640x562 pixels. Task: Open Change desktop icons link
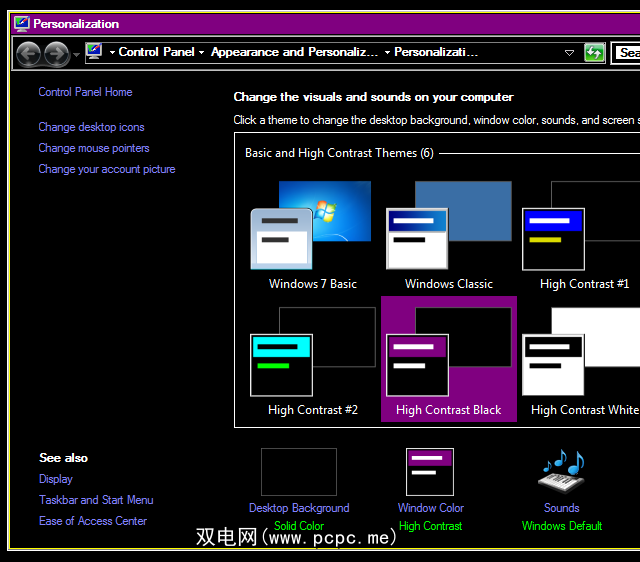coord(91,127)
